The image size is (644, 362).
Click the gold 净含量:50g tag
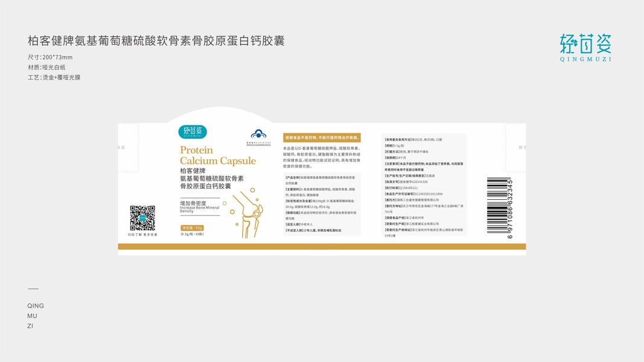pos(192,228)
